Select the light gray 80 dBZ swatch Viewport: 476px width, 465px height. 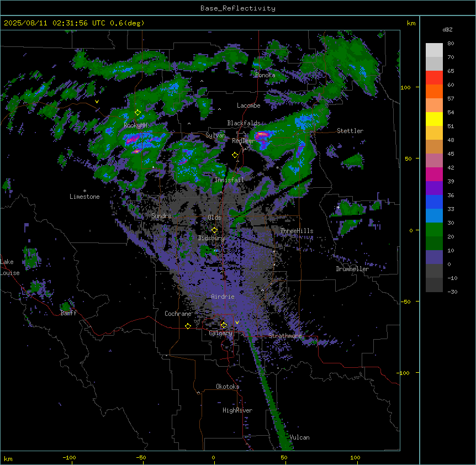pos(434,50)
